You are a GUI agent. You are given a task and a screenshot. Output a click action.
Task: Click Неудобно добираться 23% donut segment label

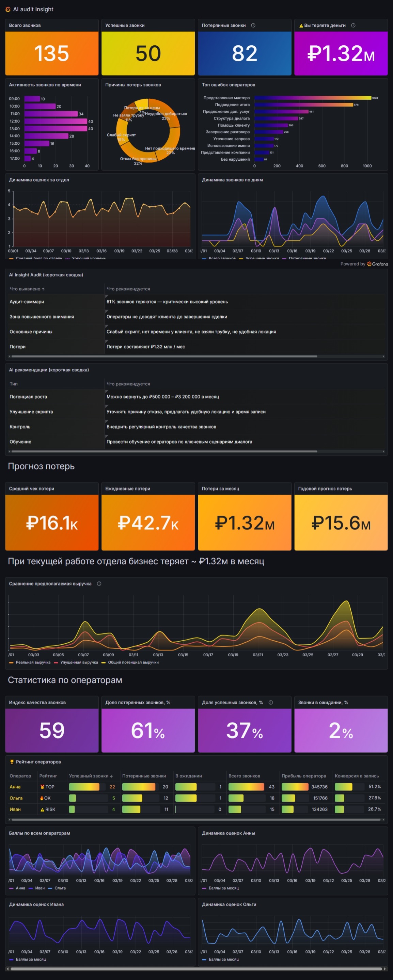tap(166, 116)
